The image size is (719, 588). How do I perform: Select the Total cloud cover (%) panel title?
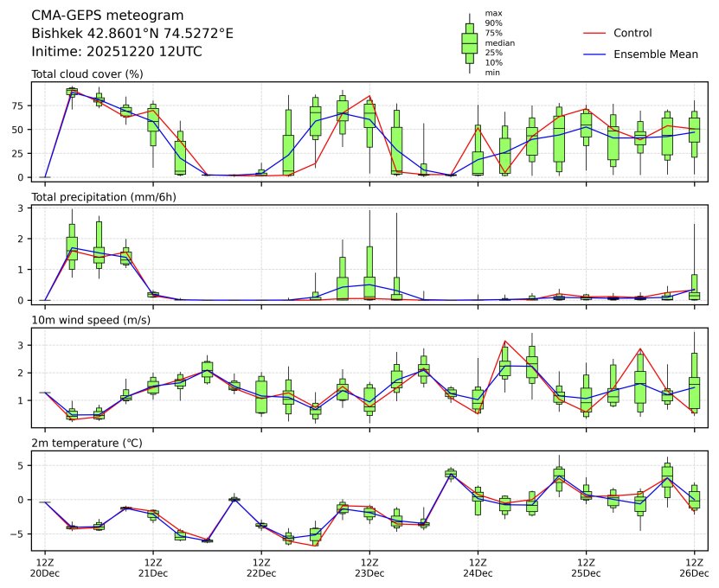tap(87, 74)
